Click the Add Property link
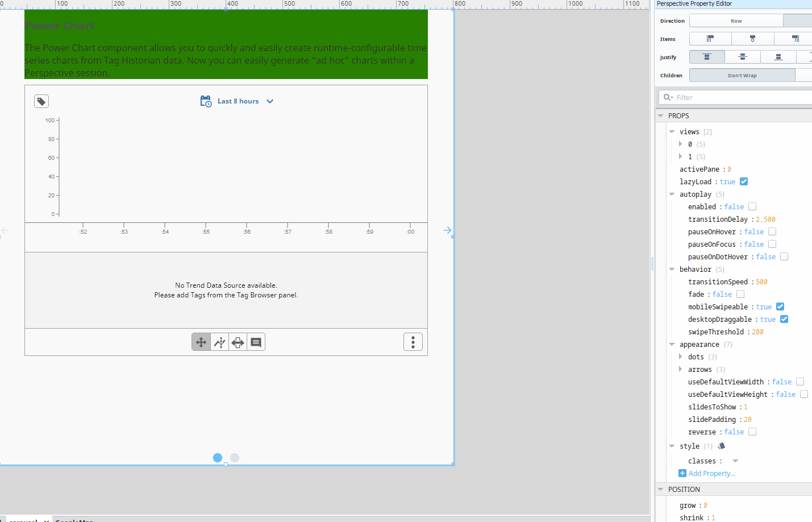812x522 pixels. 711,473
